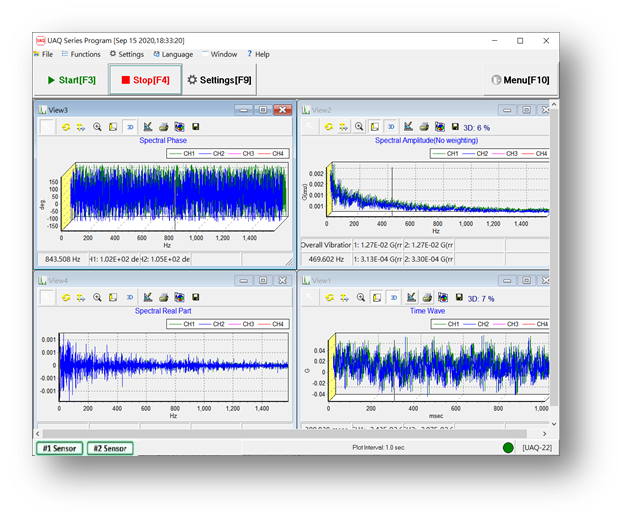The width and height of the screenshot is (625, 521).
Task: Click the print icon in View2 toolbar
Action: 423,127
